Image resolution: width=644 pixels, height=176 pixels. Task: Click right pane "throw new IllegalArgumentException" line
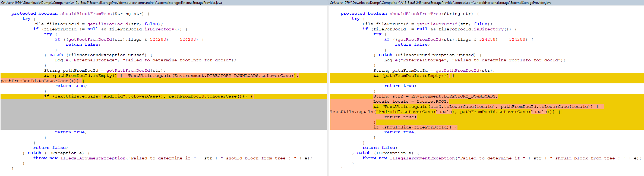click(502, 158)
